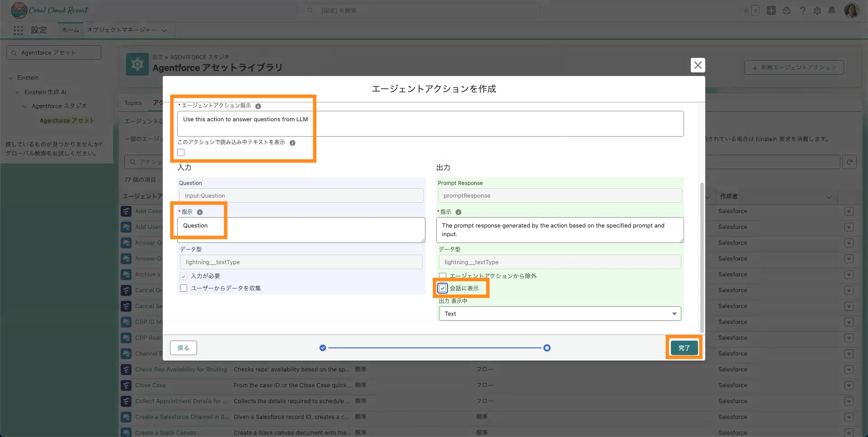Click the Create a Slack Canvas row icon

(x=126, y=432)
